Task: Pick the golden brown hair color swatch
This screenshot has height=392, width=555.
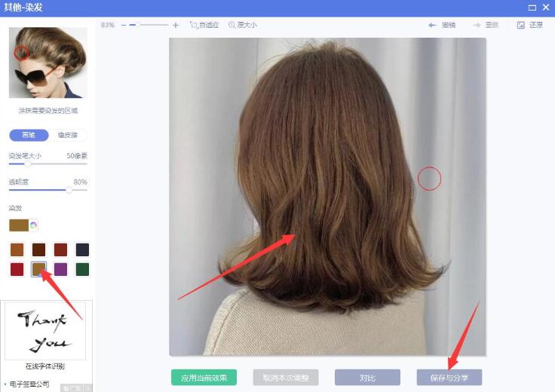Action: coord(39,269)
